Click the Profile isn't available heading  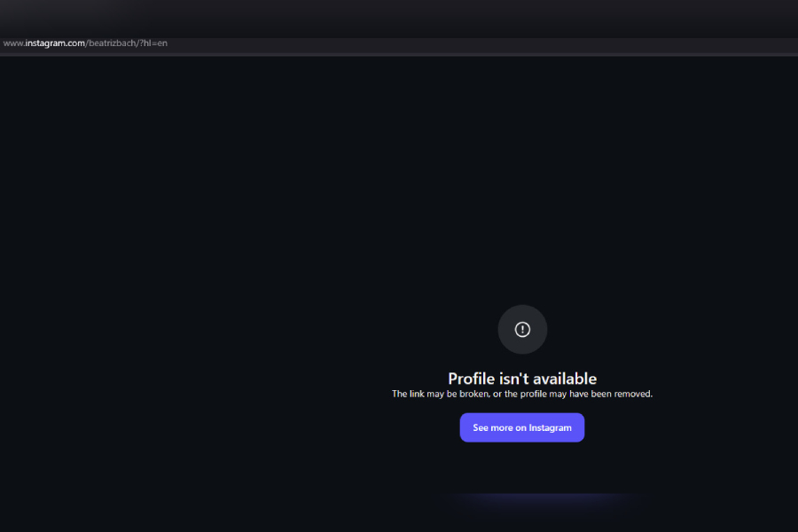[x=522, y=379]
